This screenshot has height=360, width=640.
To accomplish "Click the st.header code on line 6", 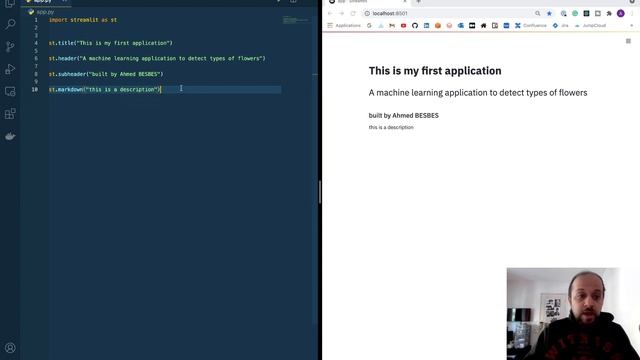I will (157, 58).
